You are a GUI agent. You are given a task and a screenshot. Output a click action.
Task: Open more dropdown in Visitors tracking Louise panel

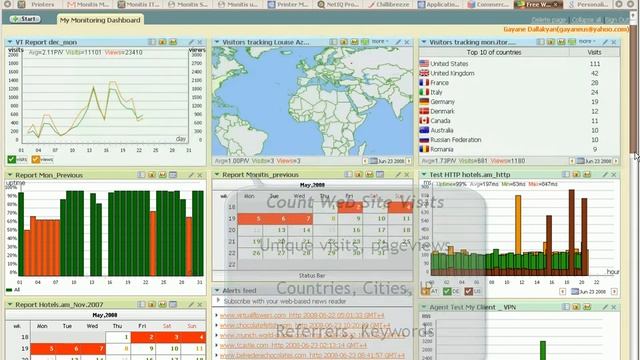(x=379, y=42)
